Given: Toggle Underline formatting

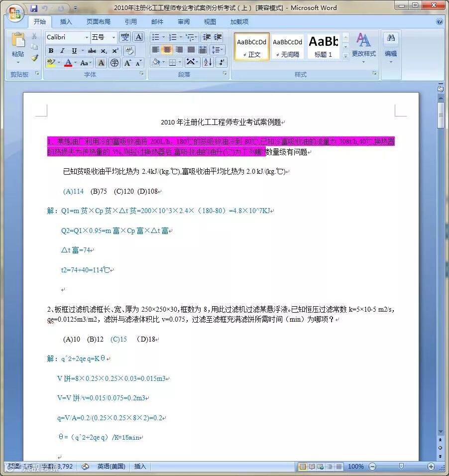Looking at the screenshot, I should pos(74,51).
